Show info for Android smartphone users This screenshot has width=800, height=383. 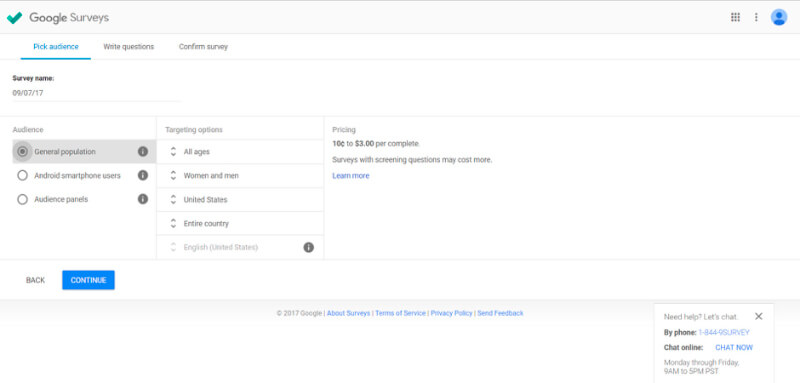tap(143, 175)
